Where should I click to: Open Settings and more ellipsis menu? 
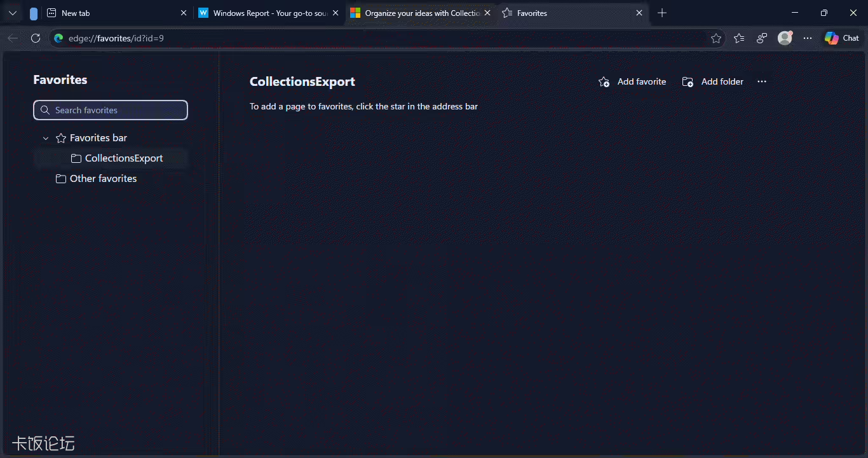pos(808,38)
